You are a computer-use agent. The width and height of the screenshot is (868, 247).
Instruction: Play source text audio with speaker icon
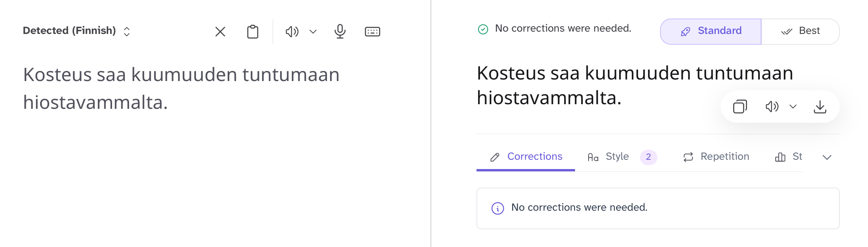(x=292, y=32)
